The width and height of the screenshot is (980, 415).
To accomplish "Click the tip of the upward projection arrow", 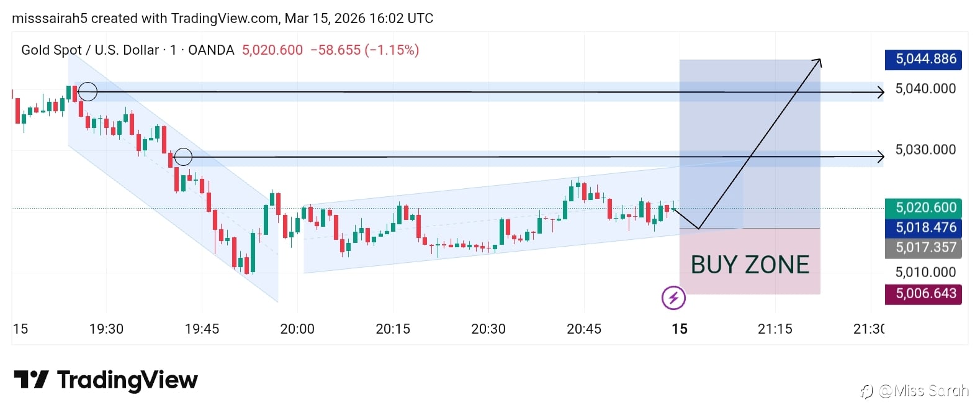I will click(x=819, y=60).
